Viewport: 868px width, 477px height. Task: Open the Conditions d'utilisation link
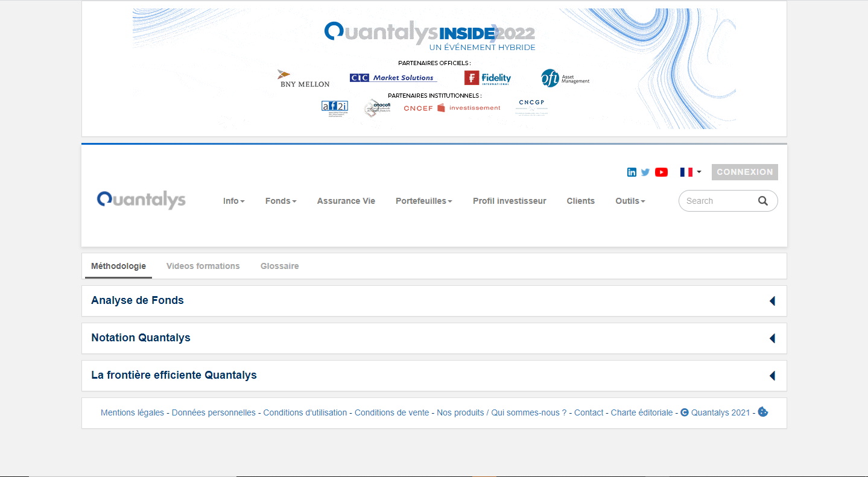tap(305, 412)
